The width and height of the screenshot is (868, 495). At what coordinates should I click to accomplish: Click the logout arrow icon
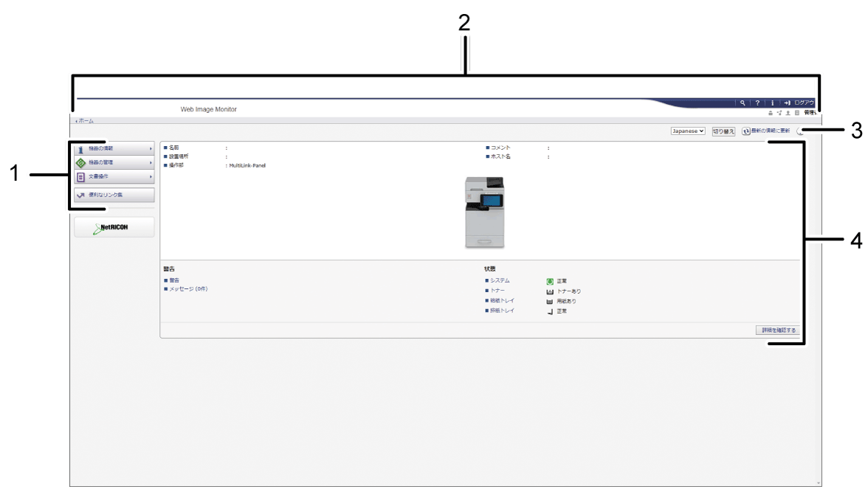(788, 103)
